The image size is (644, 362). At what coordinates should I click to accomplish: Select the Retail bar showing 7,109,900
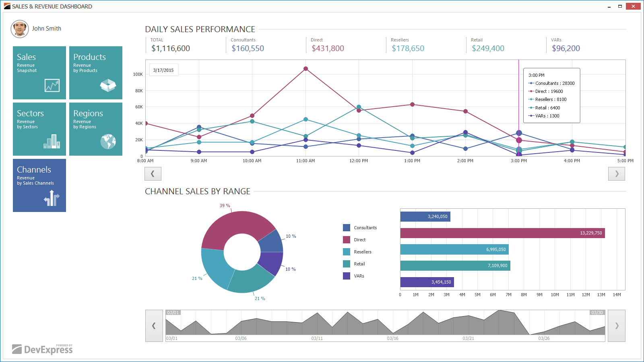(x=455, y=265)
